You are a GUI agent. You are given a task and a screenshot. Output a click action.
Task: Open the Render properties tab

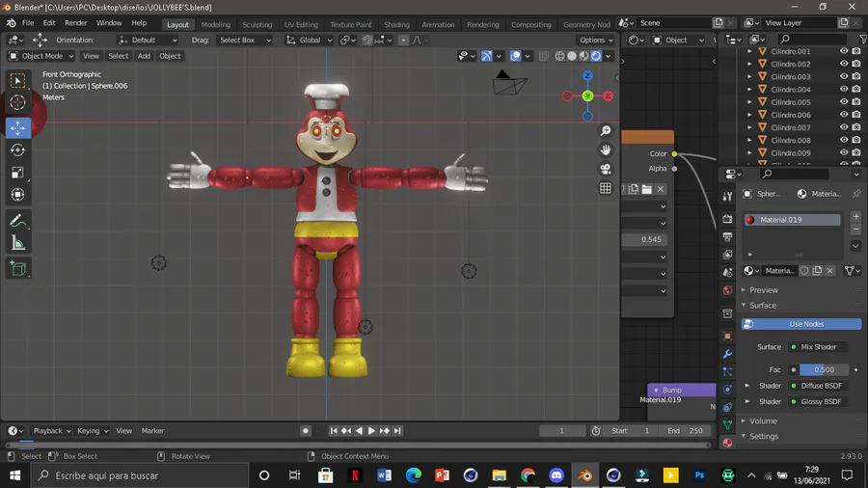click(728, 219)
